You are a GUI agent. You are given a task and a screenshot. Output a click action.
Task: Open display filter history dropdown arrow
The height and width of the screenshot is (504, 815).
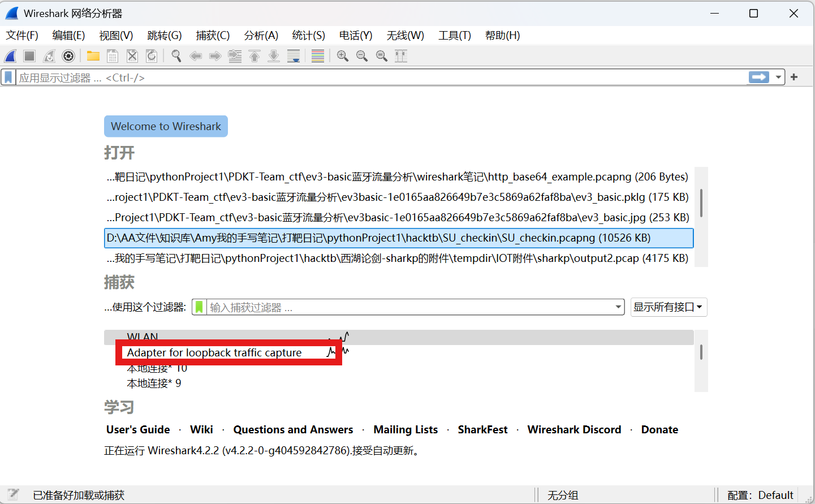click(778, 77)
